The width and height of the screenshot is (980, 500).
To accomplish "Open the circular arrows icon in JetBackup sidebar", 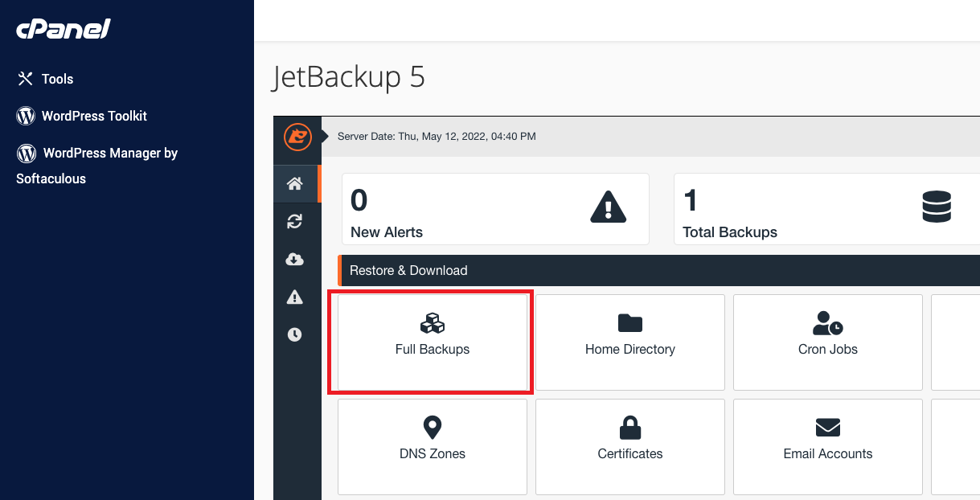I will click(295, 221).
